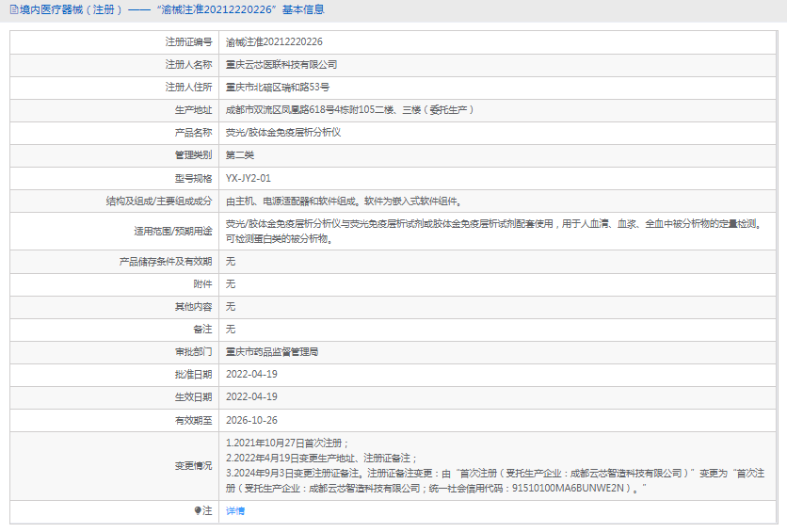Viewport: 787px width, 532px height.
Task: Click the 生效日期 label cell
Action: pos(115,397)
